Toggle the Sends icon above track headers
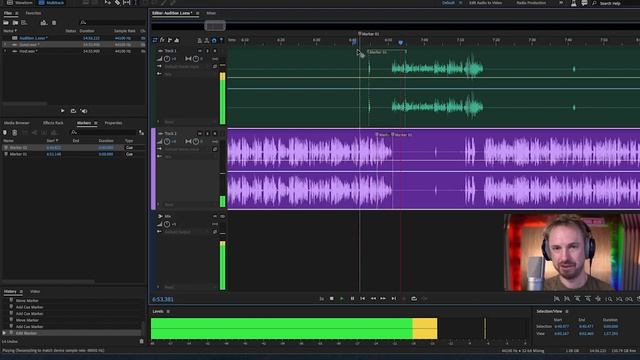This screenshot has width=640, height=360. pyautogui.click(x=169, y=40)
